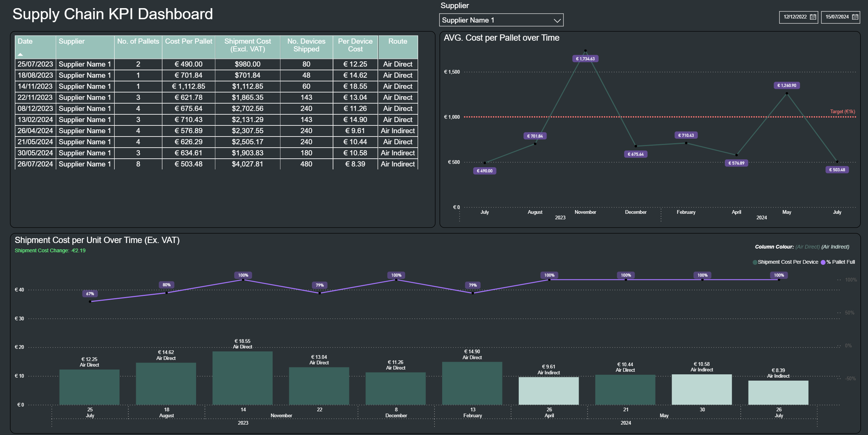
Task: Open the start date calendar picker icon
Action: pos(813,17)
